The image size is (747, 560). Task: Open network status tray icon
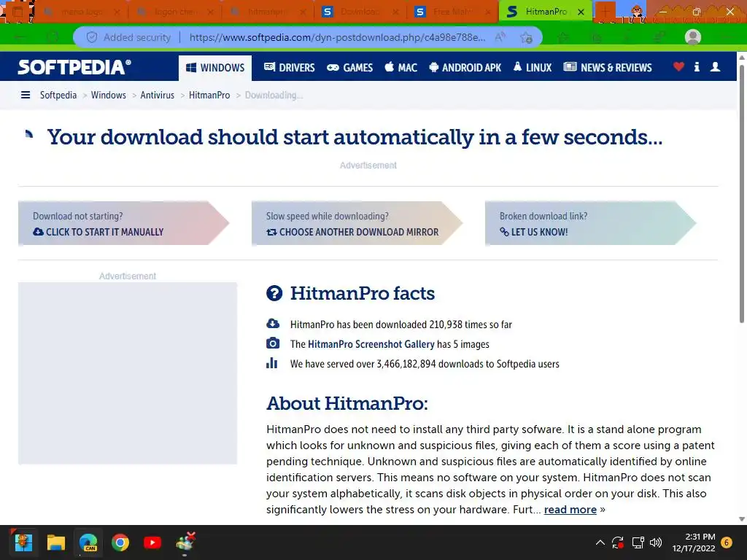point(638,542)
